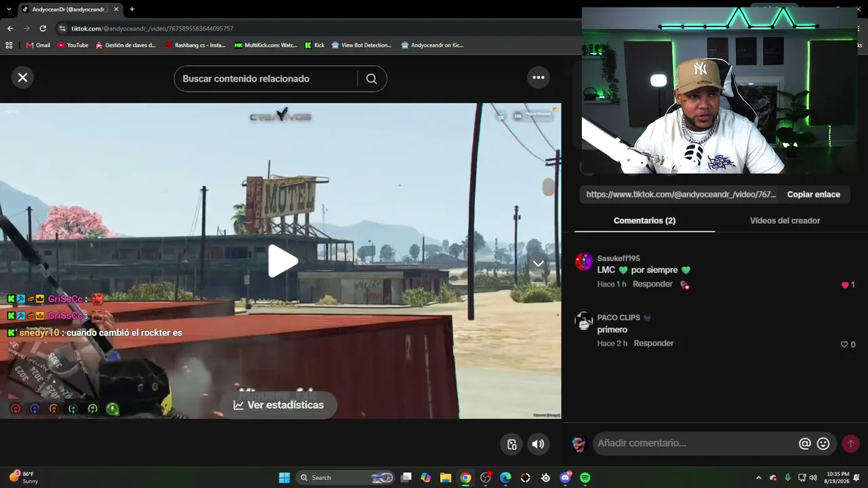Image resolution: width=868 pixels, height=488 pixels.
Task: Switch to Chrome on taskbar
Action: point(465,478)
